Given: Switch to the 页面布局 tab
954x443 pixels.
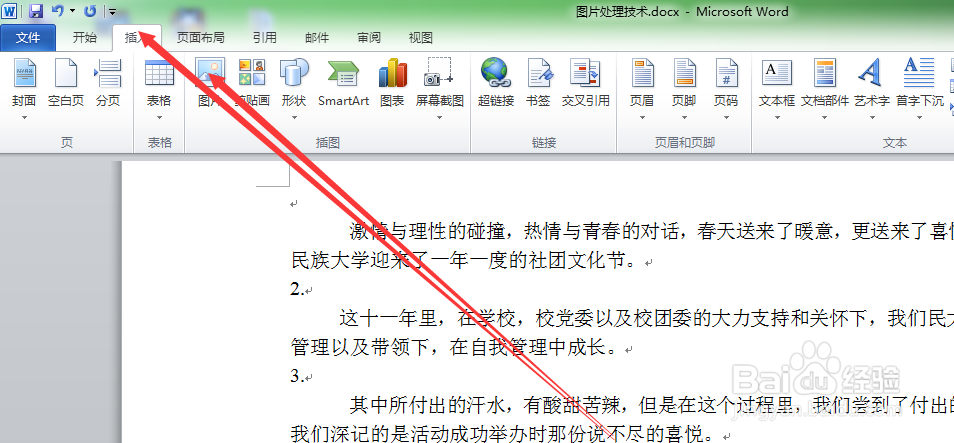Looking at the screenshot, I should (200, 38).
